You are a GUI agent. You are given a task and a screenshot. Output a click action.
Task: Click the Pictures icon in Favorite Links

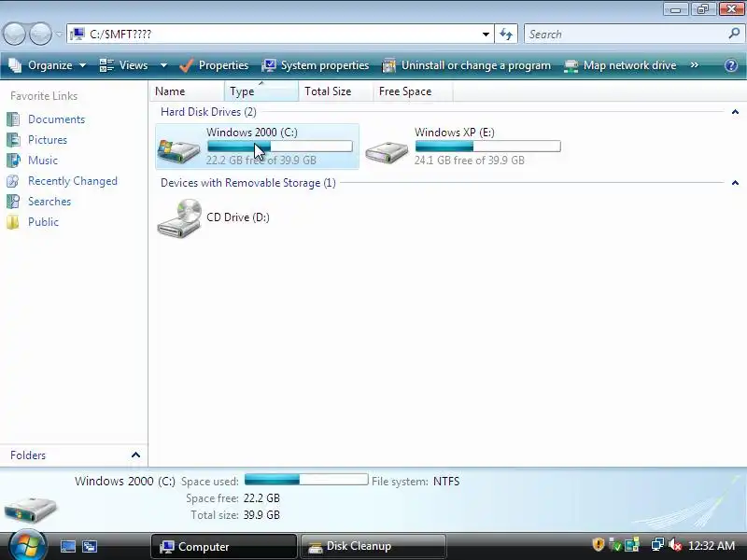13,140
